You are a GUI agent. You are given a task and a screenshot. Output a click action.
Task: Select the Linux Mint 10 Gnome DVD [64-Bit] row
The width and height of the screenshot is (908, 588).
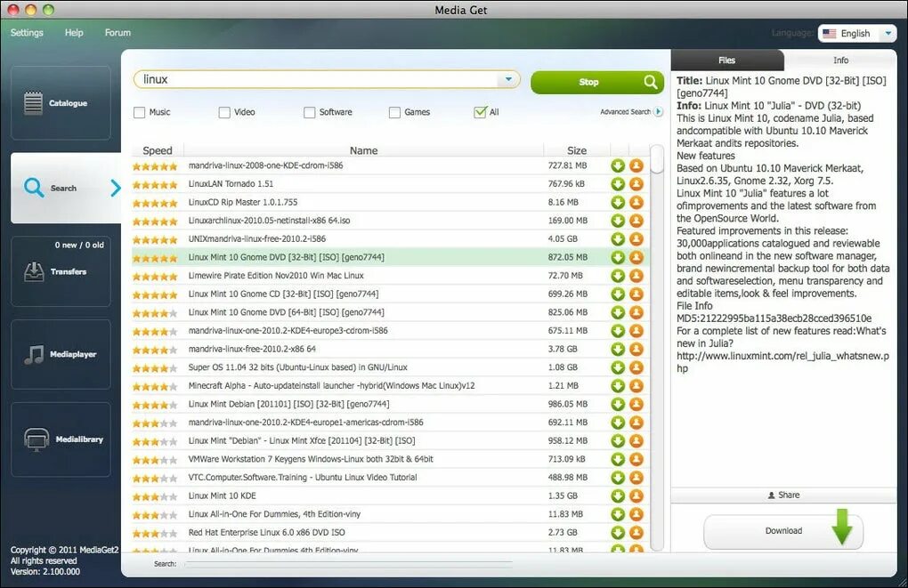pos(390,312)
